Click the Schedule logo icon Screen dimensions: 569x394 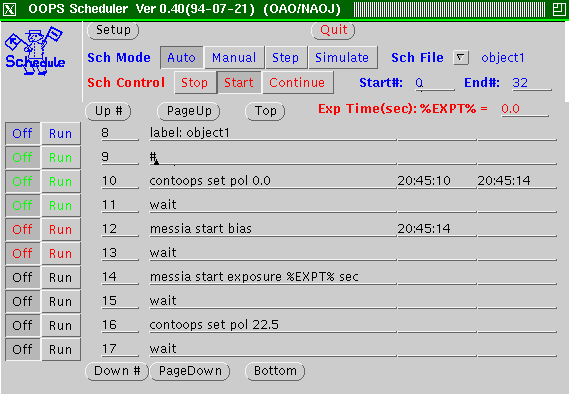coord(35,50)
